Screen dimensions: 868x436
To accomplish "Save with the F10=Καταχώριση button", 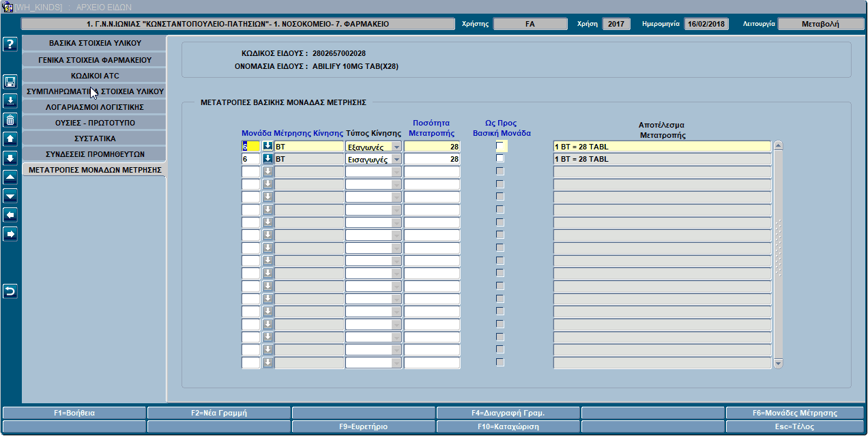I will click(508, 426).
